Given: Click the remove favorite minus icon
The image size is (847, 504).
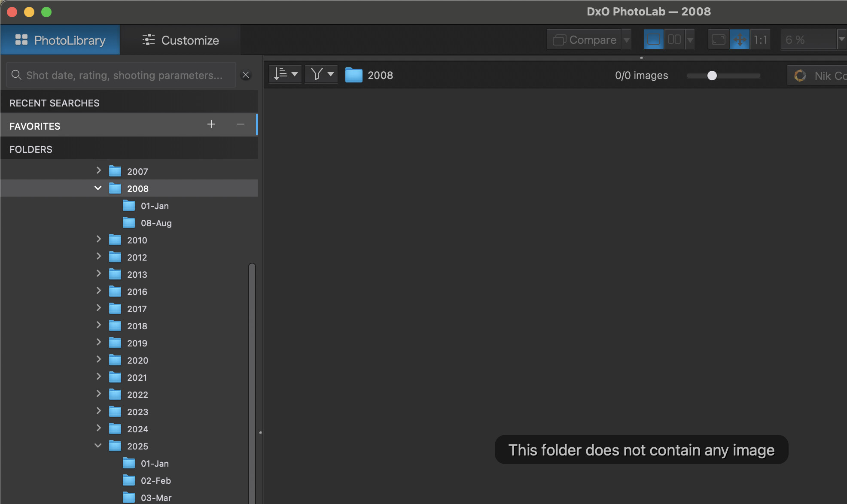Looking at the screenshot, I should pos(241,124).
